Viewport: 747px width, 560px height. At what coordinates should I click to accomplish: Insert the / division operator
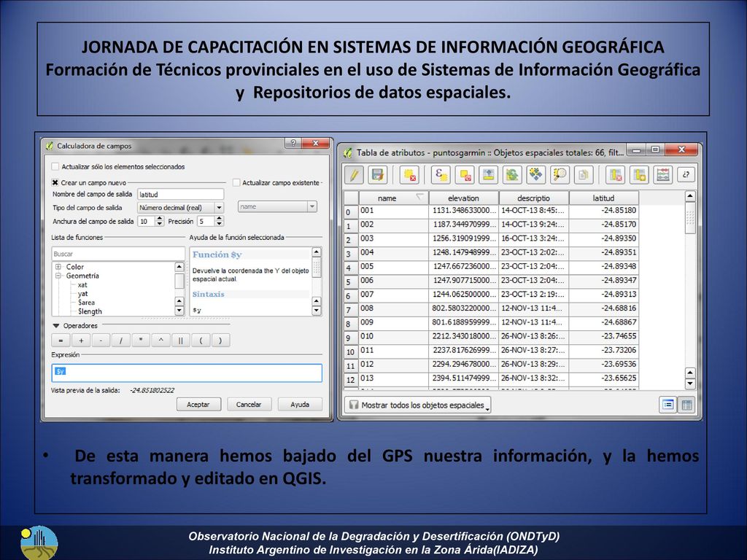(x=121, y=341)
